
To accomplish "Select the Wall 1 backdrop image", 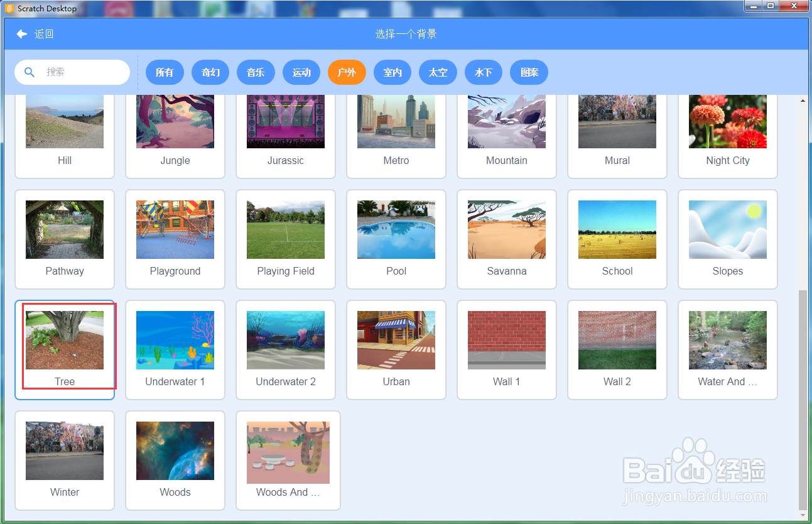I will [507, 340].
